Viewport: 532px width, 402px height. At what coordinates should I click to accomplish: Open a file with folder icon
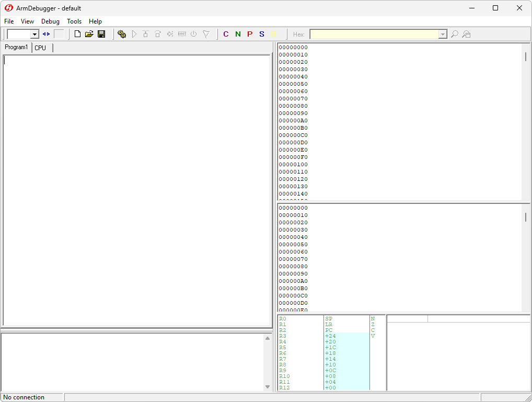[x=89, y=34]
